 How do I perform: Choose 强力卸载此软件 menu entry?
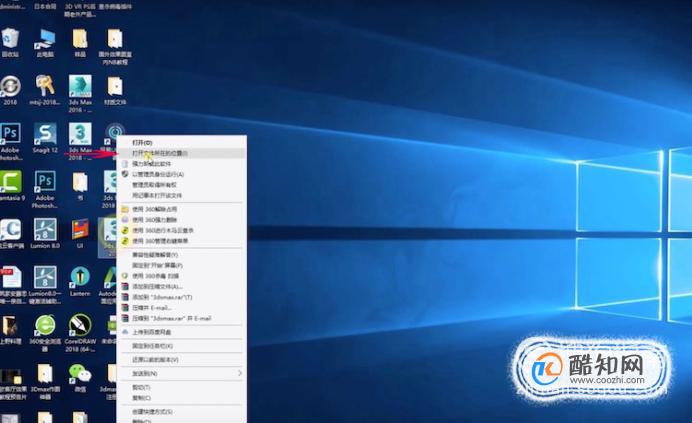coord(181,164)
